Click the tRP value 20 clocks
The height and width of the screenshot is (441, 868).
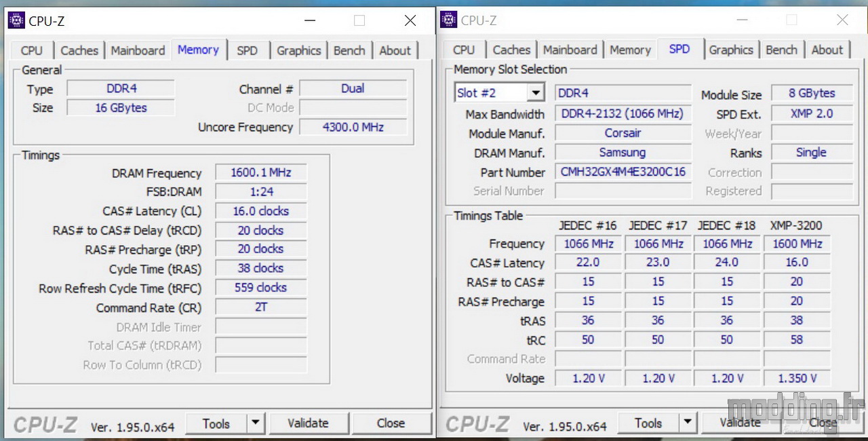point(261,249)
